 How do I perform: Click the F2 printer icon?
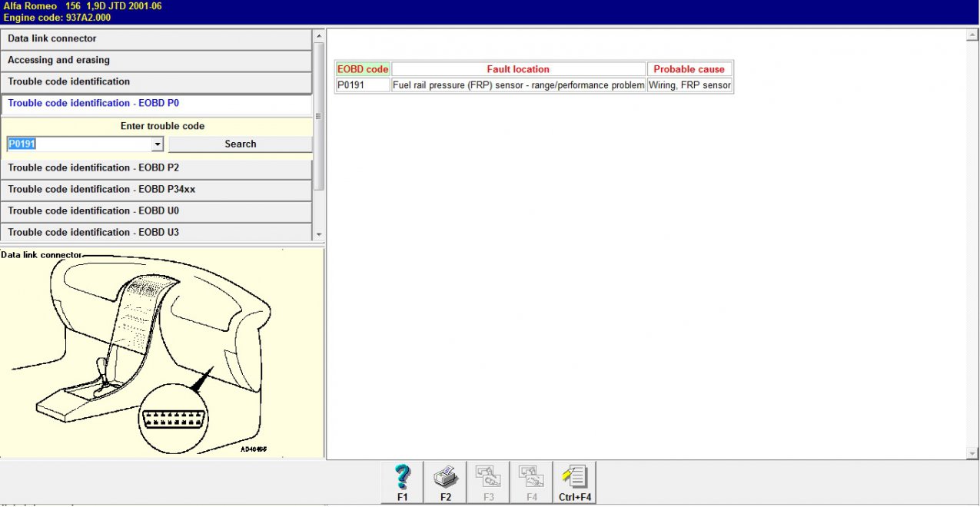pos(446,482)
